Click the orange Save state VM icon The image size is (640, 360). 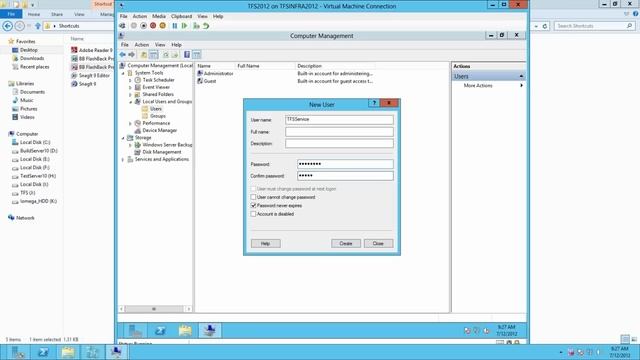pos(162,26)
